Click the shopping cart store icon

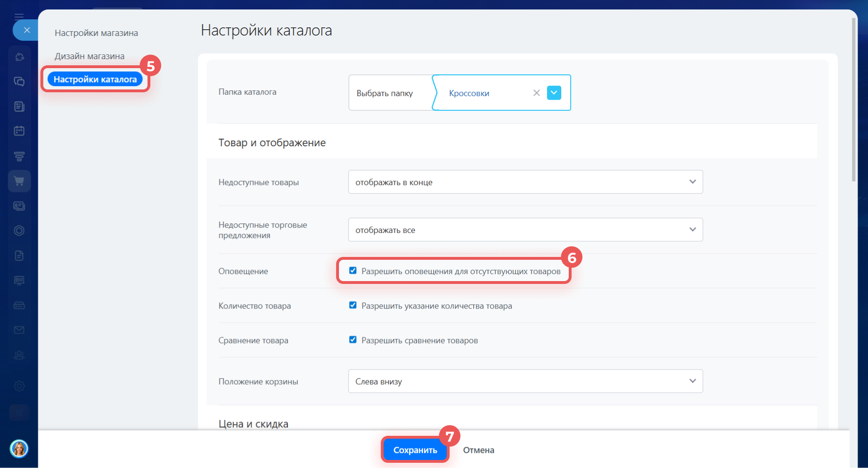[19, 181]
